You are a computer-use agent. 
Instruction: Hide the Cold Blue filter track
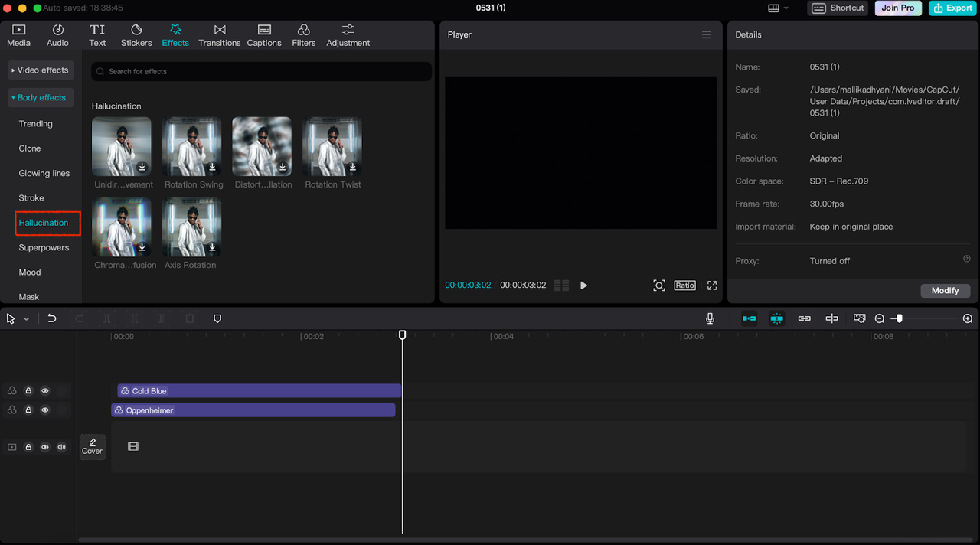pyautogui.click(x=45, y=390)
